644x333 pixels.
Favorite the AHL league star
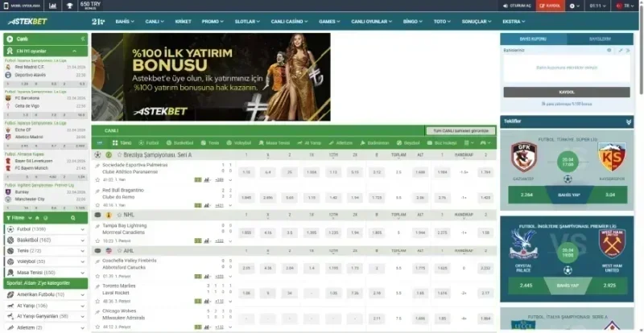click(120, 250)
